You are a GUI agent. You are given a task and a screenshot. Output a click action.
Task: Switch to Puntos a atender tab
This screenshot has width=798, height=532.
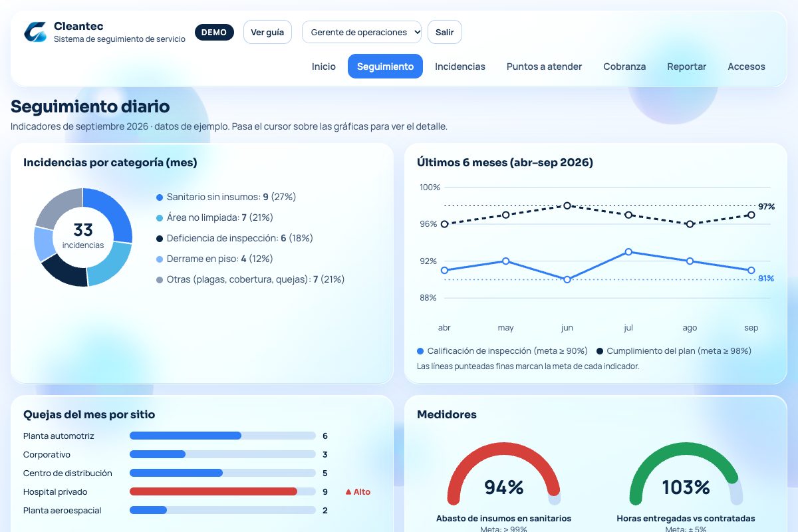544,66
